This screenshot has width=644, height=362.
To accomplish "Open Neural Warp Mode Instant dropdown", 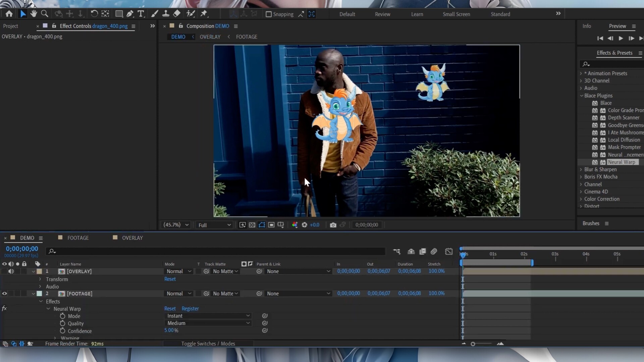I will (x=208, y=316).
